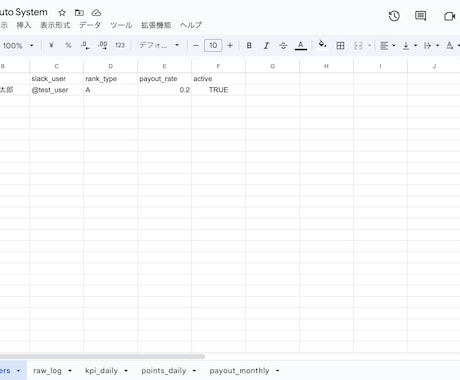The image size is (460, 380).
Task: Format as yen currency
Action: 51,45
